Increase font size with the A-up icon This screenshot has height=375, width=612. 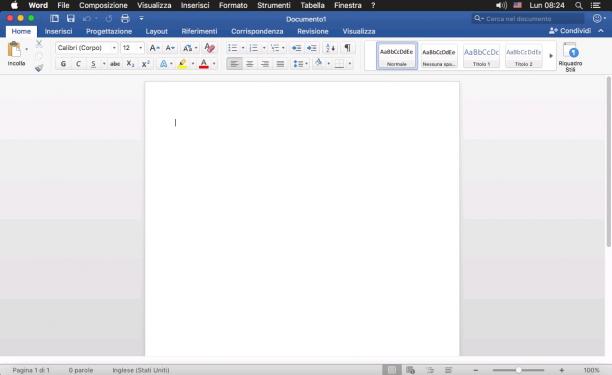click(x=155, y=48)
